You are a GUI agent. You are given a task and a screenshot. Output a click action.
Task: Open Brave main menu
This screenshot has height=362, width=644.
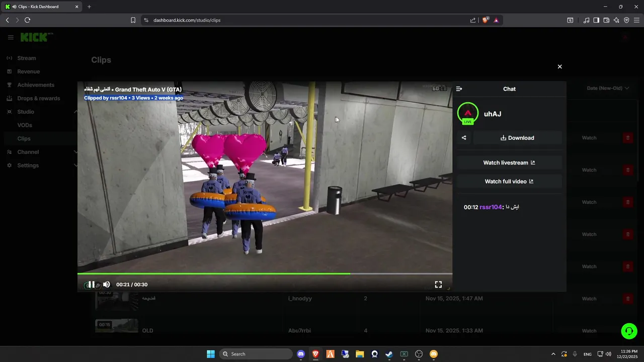click(x=636, y=20)
